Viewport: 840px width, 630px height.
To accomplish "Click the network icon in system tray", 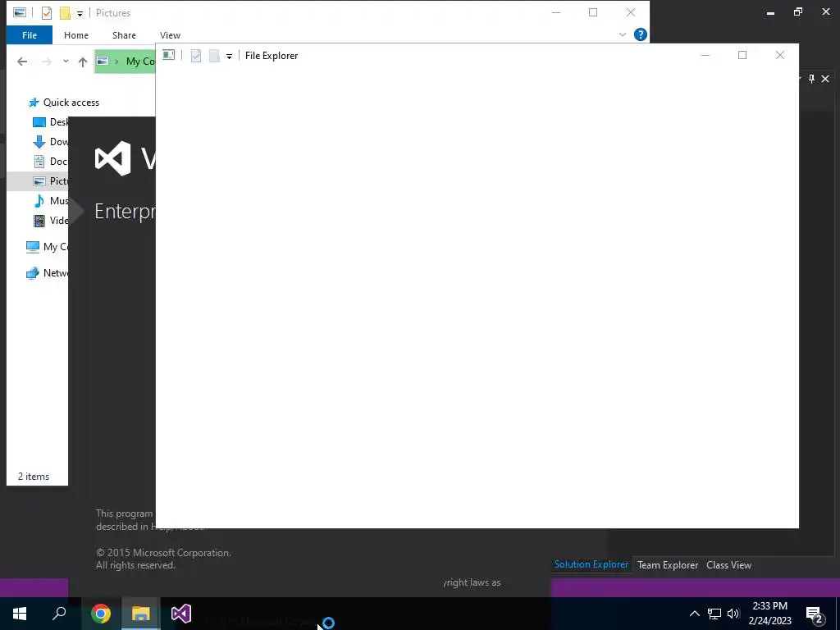I will coord(714,614).
